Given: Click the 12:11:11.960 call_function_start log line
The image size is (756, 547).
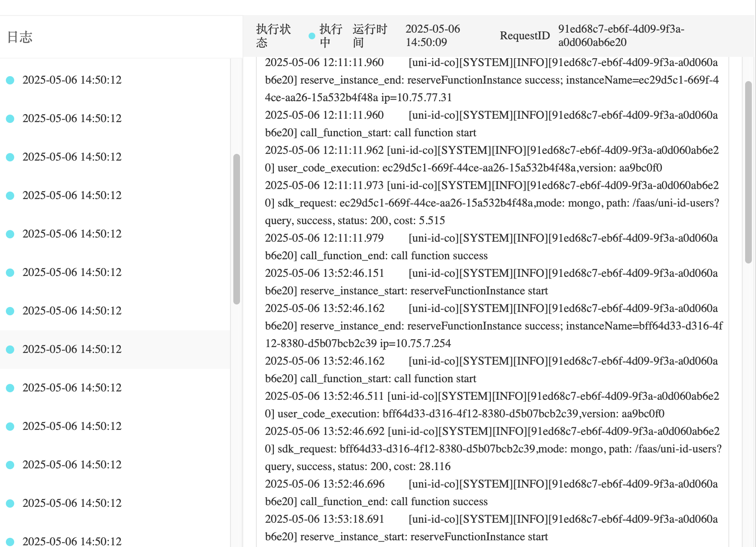Looking at the screenshot, I should click(491, 124).
